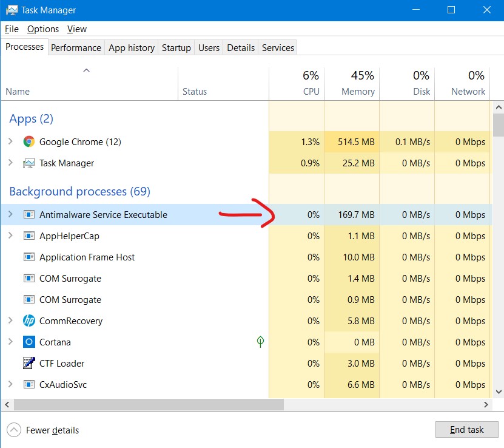The height and width of the screenshot is (448, 504).
Task: Switch to the Users tab
Action: point(209,47)
